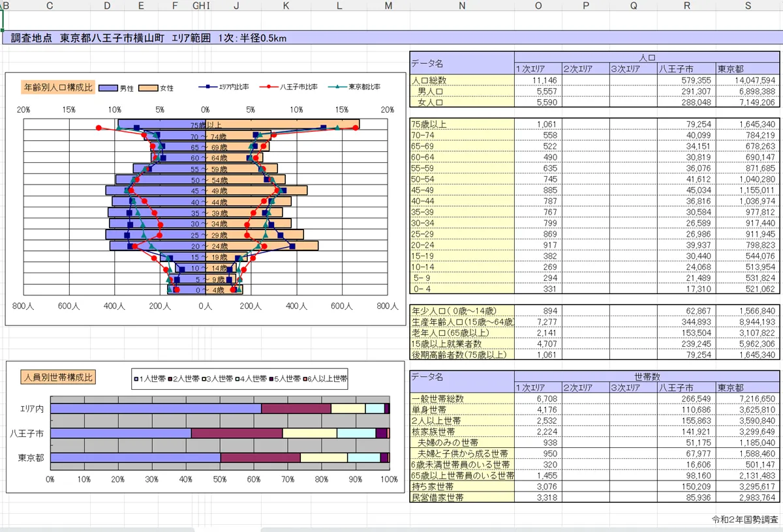Image resolution: width=783 pixels, height=532 pixels.
Task: Select column header N
Action: point(461,6)
